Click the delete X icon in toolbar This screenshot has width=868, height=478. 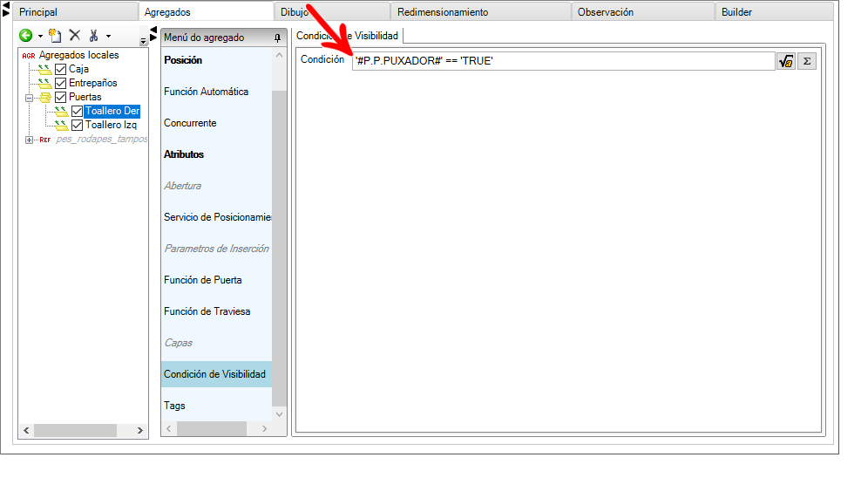(x=75, y=36)
